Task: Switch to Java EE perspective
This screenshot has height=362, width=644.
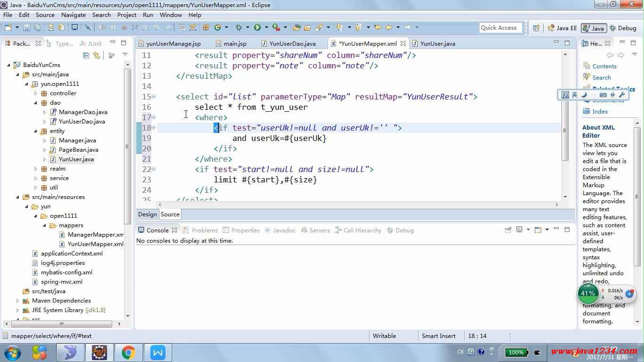Action: 562,28
